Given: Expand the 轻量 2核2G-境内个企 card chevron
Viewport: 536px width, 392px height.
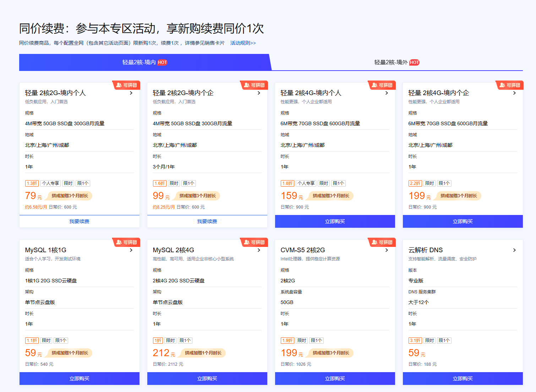Looking at the screenshot, I should click(x=259, y=93).
